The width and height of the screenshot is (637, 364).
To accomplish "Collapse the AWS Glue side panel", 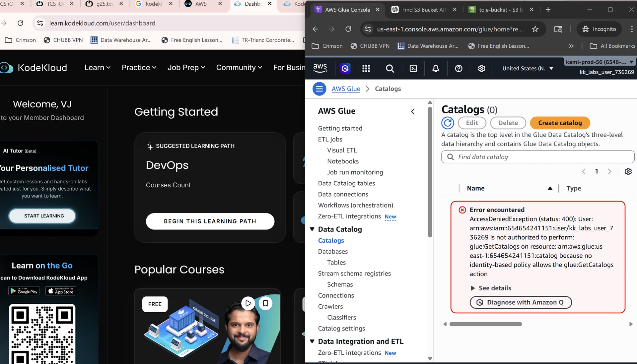I will 413,112.
